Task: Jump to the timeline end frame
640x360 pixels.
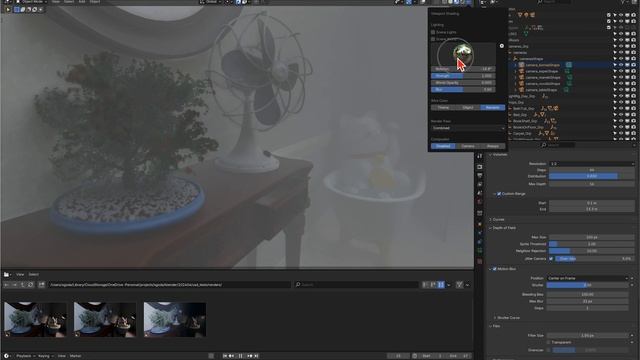Action: coord(256,356)
